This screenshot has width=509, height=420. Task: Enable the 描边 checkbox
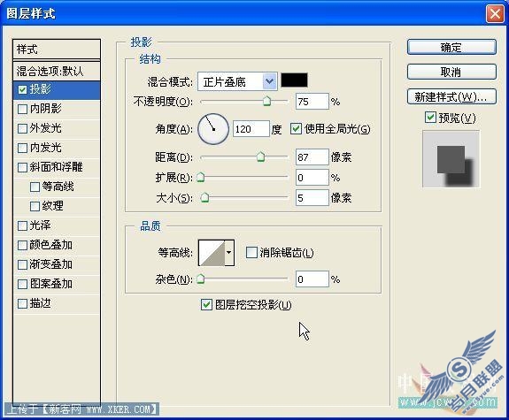pyautogui.click(x=22, y=303)
